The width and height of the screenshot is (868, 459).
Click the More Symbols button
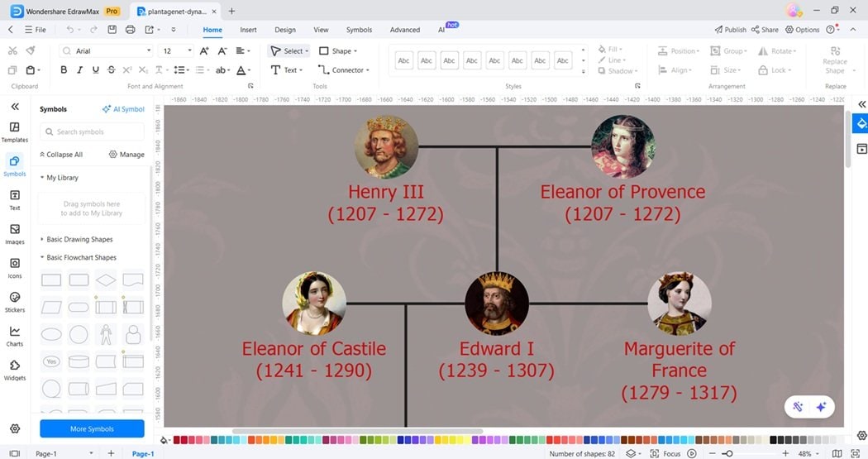(x=92, y=428)
